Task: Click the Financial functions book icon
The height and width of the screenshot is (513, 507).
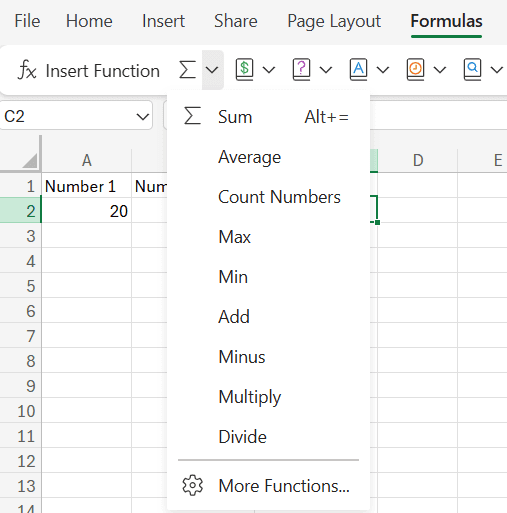Action: tap(245, 70)
